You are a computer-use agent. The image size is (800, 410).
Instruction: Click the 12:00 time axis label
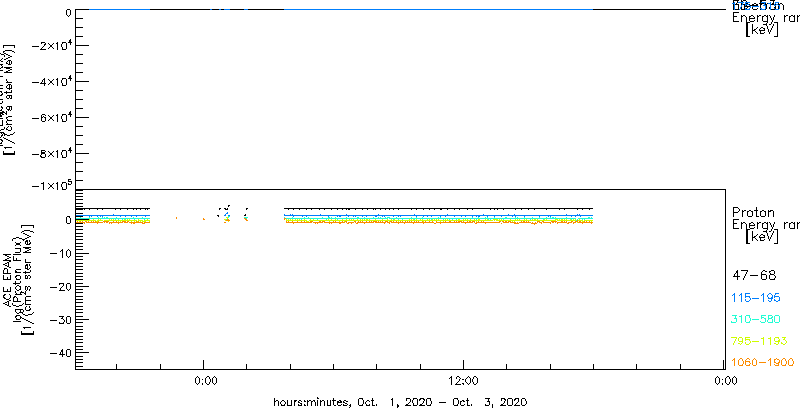click(x=464, y=380)
